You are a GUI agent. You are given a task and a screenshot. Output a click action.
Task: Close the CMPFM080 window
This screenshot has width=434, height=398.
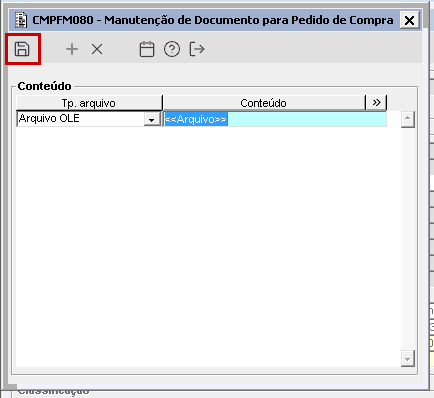click(x=409, y=20)
